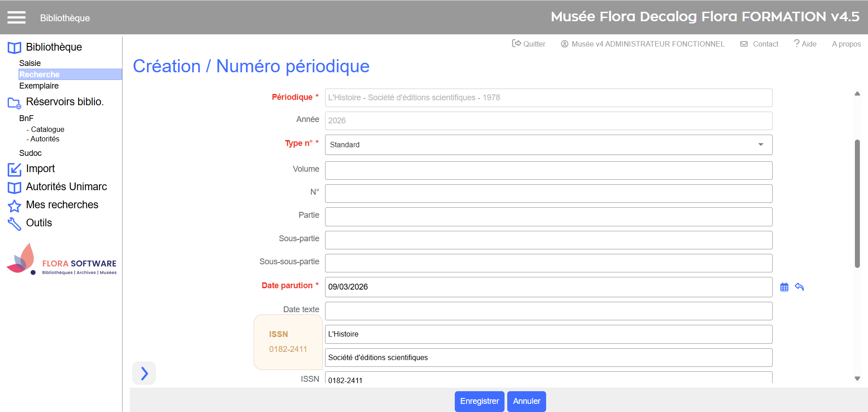Click the Quitter link
Image resolution: width=868 pixels, height=412 pixels.
pyautogui.click(x=528, y=44)
